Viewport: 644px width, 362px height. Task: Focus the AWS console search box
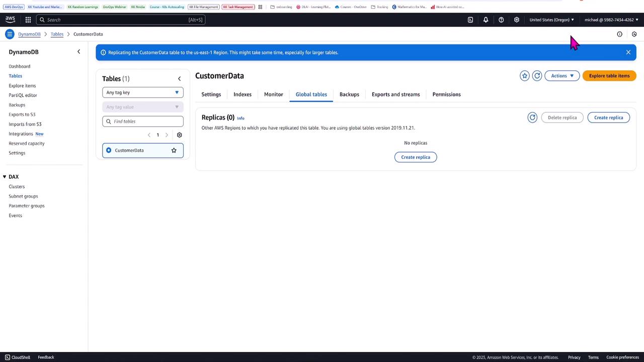[121, 20]
